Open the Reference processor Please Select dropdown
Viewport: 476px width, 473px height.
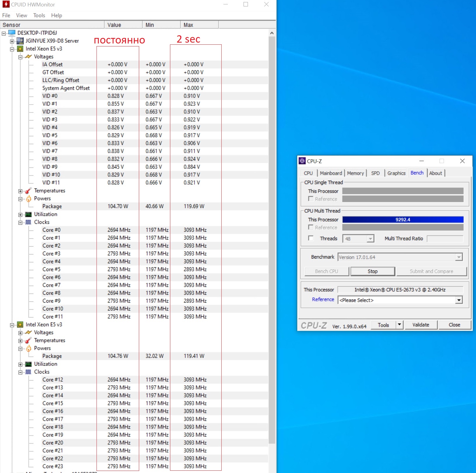tap(459, 300)
